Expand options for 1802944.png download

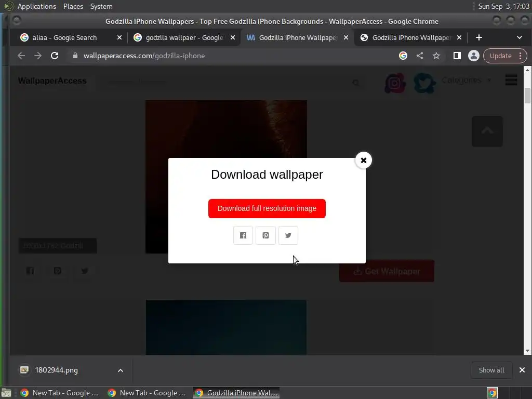[x=120, y=370]
